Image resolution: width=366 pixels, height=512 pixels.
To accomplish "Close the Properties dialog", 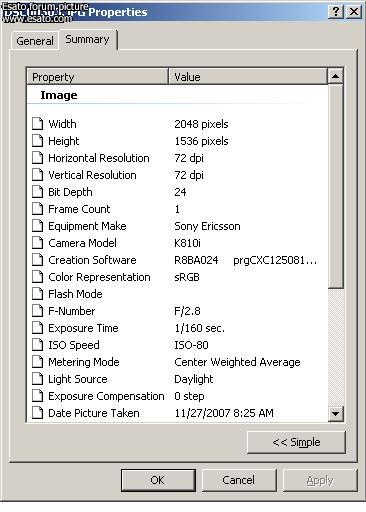I will pos(354,12).
